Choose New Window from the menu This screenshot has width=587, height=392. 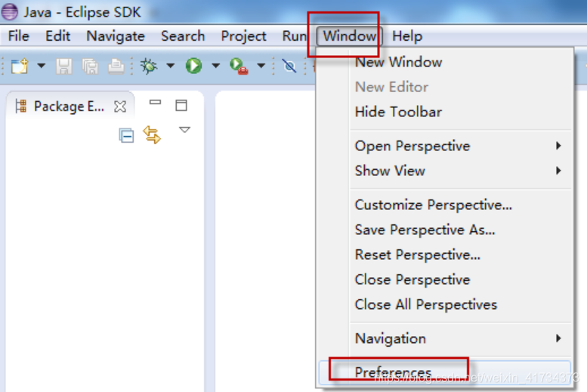[445, 62]
